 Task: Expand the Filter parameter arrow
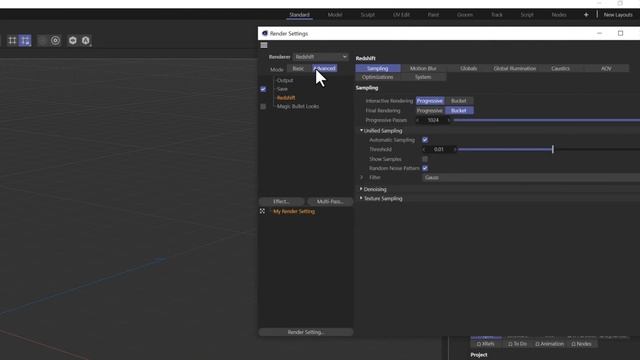click(x=362, y=178)
